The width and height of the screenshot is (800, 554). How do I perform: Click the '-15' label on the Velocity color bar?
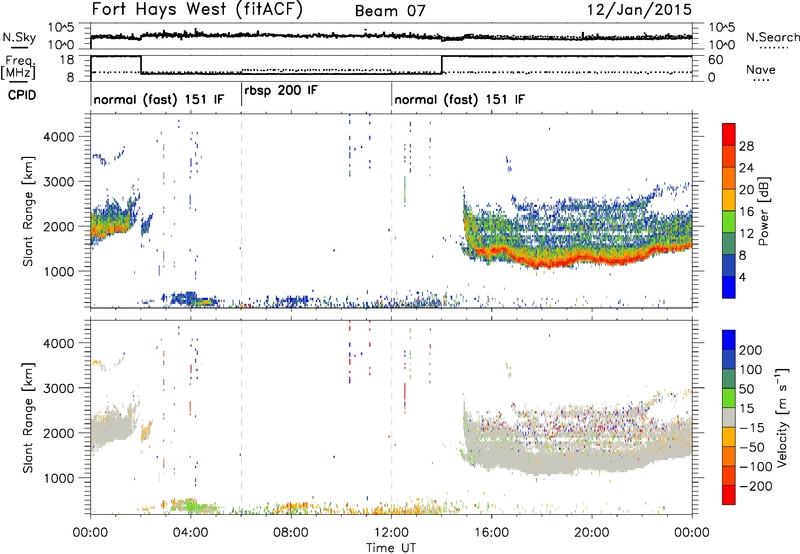click(x=752, y=428)
